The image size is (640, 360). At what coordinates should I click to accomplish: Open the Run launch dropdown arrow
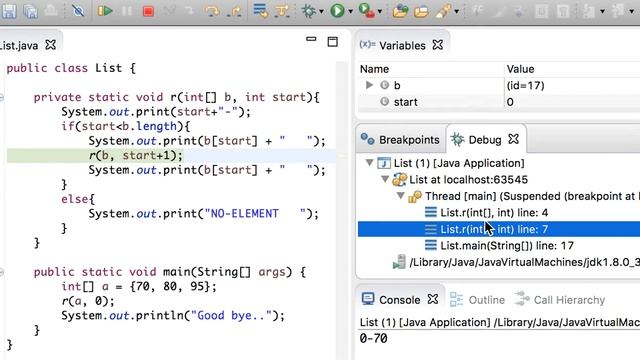click(350, 11)
